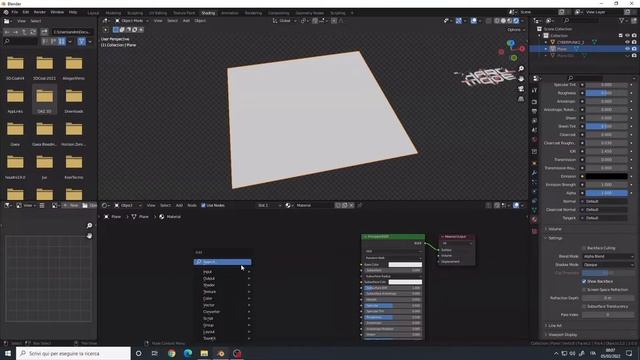Click file browser refresh icon
This screenshot has height=360, width=640.
click(x=33, y=32)
